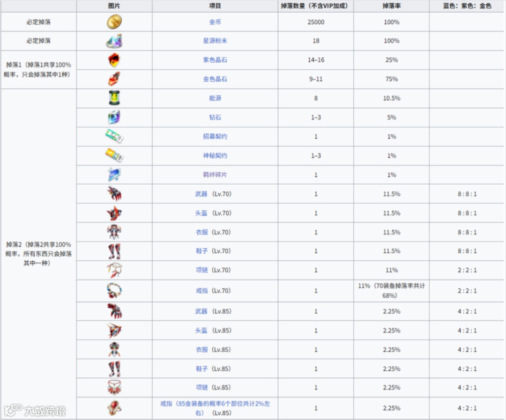Select the 掉落2 group description cell
Viewport: 506px width, 420px height.
[x=38, y=254]
